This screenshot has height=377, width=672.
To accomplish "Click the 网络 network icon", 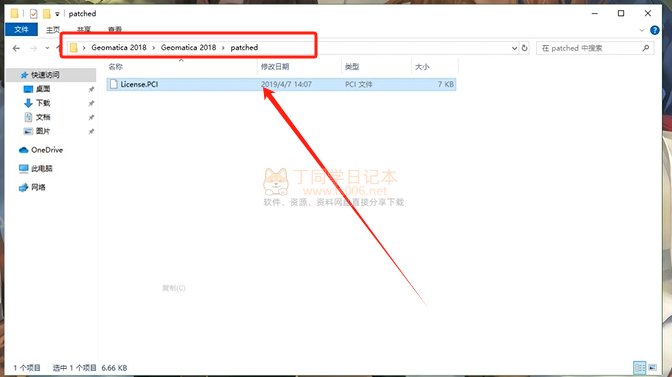I will [24, 187].
